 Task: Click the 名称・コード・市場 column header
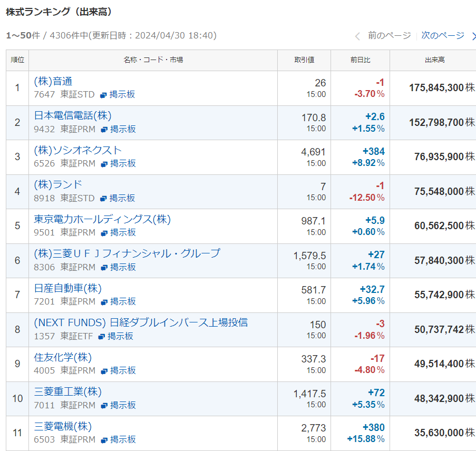[x=153, y=60]
